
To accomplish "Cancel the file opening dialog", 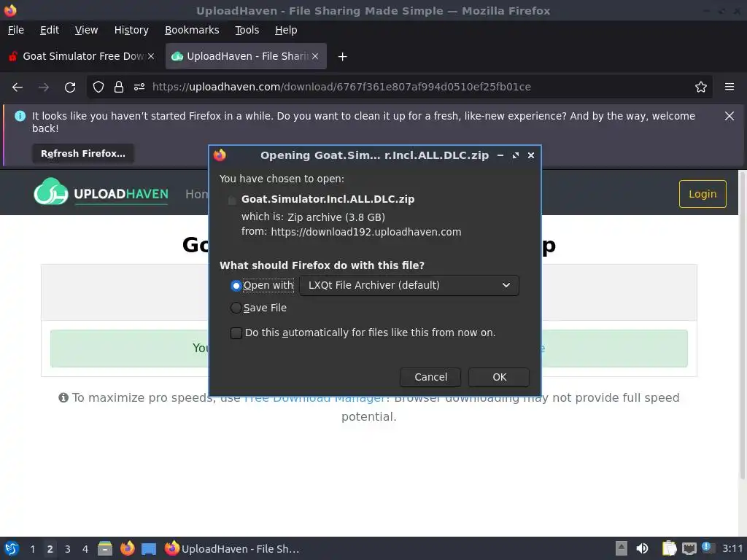I will [x=430, y=377].
